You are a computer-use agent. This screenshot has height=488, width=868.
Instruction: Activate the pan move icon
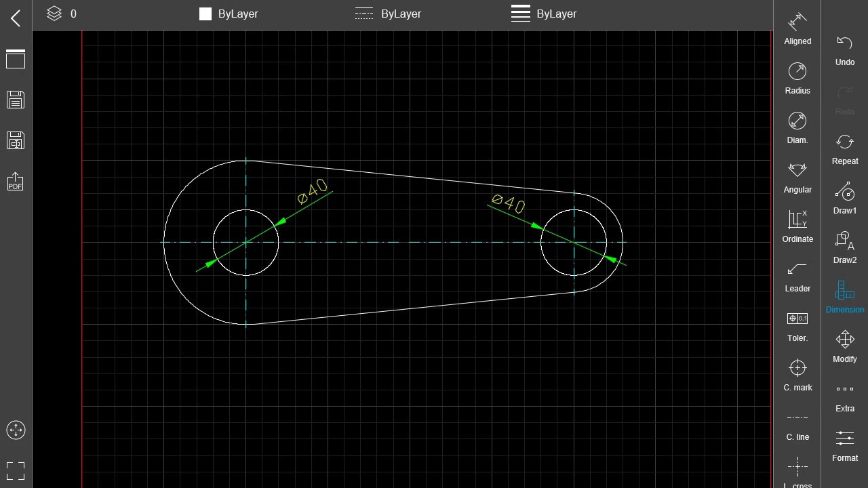16,430
